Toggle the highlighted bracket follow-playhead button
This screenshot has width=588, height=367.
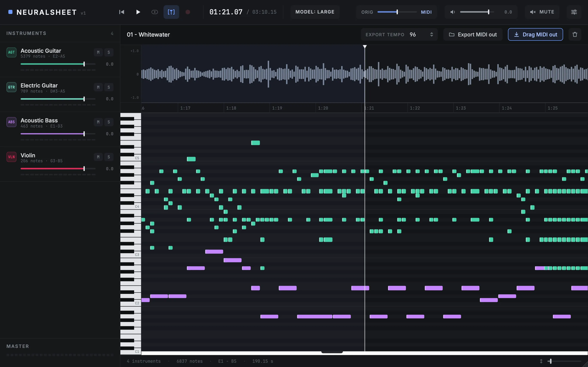coord(171,12)
